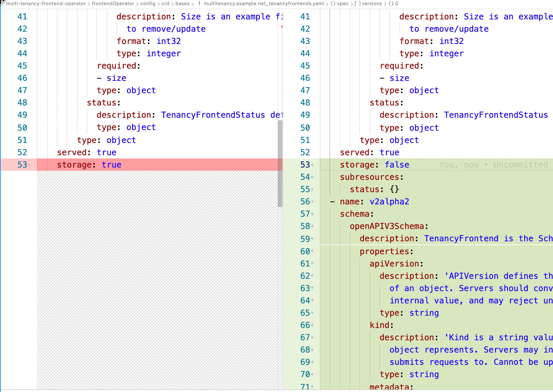Click the status: {} line
This screenshot has width=553, height=392.
pyautogui.click(x=374, y=189)
